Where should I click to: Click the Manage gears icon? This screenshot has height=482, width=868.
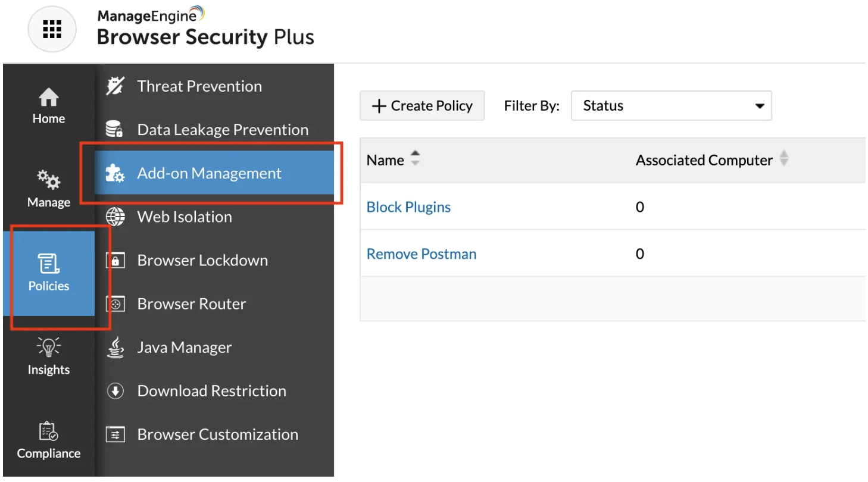click(x=49, y=180)
